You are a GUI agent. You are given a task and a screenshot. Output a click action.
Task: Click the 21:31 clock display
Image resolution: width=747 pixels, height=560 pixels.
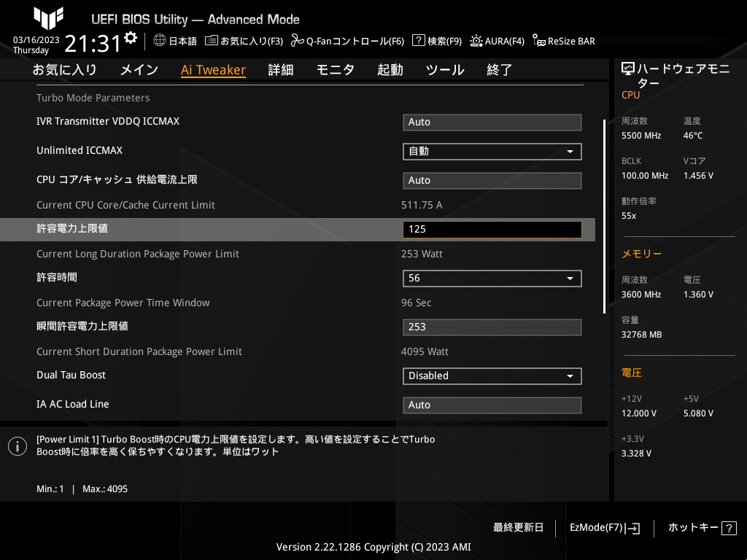tap(93, 43)
